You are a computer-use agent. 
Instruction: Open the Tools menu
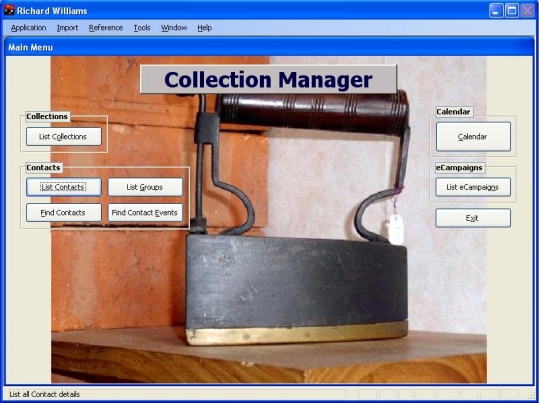(142, 28)
